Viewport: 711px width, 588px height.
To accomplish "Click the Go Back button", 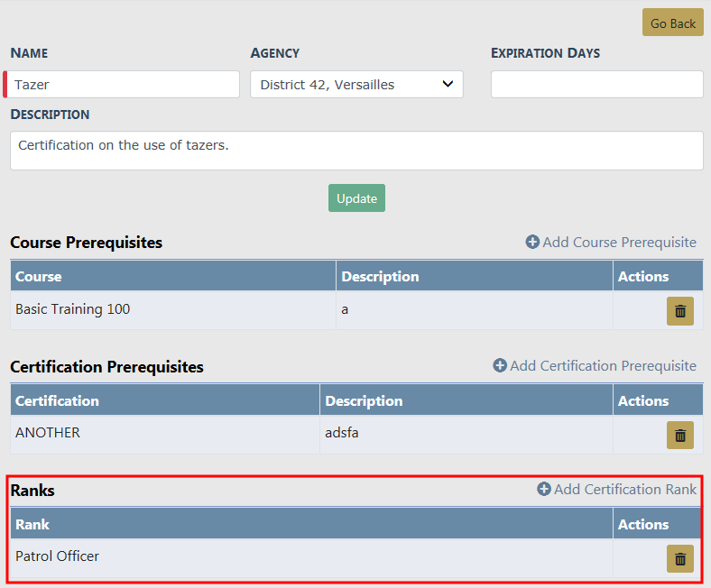I will tap(672, 23).
